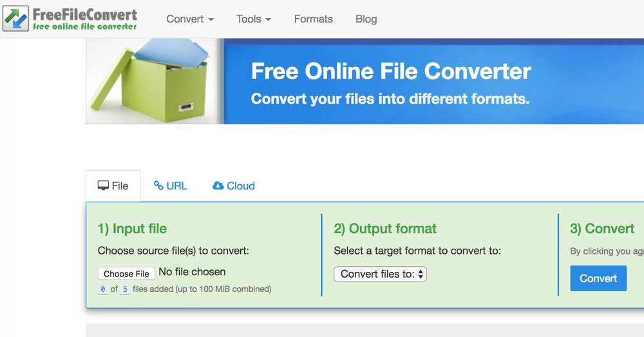Image resolution: width=644 pixels, height=337 pixels.
Task: Click the FreeFileConvert site name text
Action: pyautogui.click(x=85, y=14)
